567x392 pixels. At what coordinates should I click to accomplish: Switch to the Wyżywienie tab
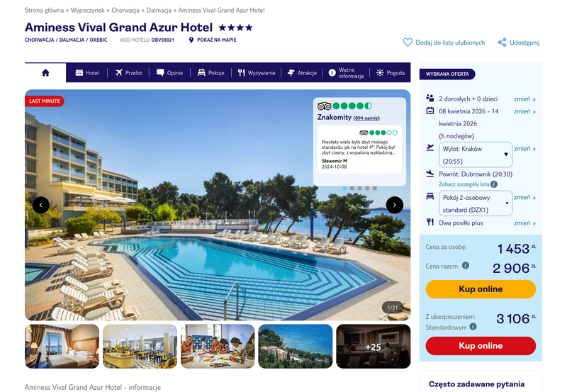click(x=257, y=73)
